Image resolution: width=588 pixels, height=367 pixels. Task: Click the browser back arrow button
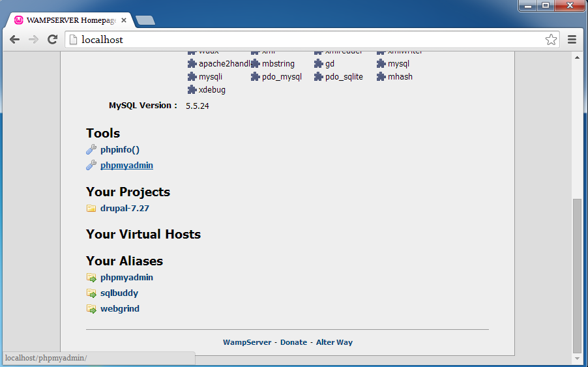point(14,40)
